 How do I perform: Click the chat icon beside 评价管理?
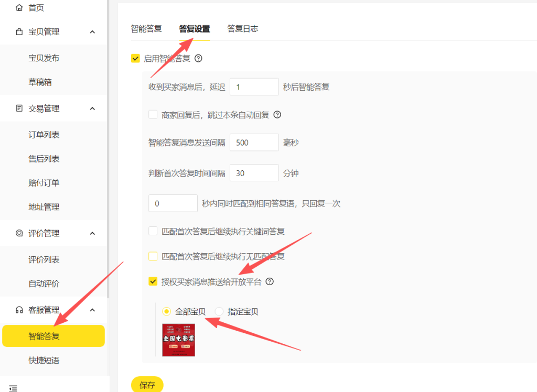19,233
